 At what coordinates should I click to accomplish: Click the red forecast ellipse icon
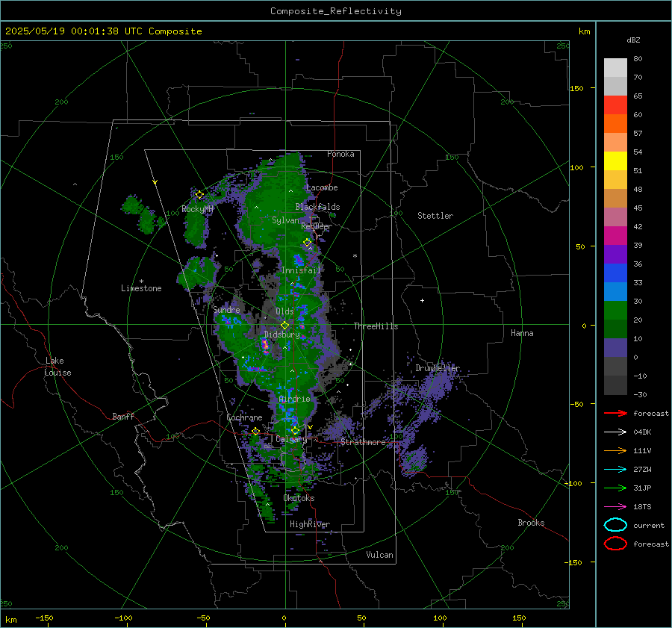(x=615, y=544)
